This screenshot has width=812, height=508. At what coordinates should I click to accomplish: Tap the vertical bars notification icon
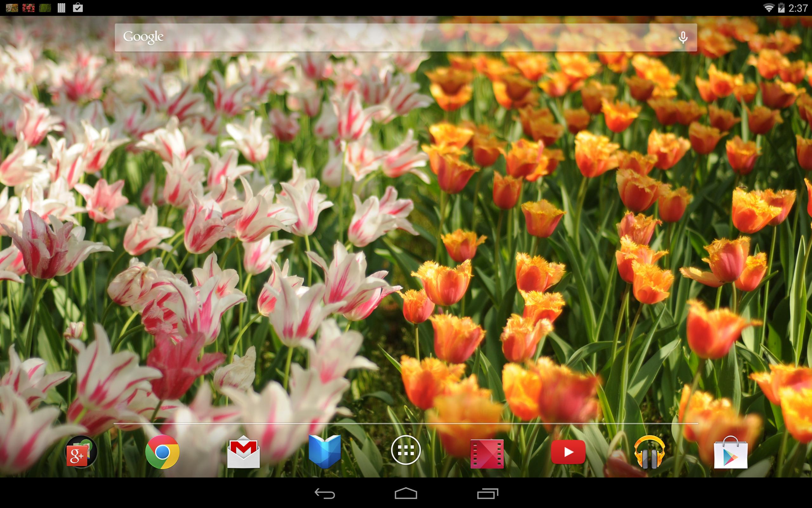62,8
